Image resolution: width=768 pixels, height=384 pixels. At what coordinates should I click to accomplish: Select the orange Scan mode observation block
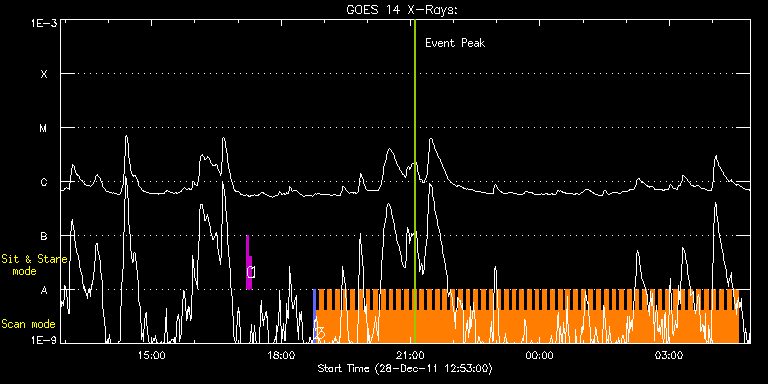(528, 316)
